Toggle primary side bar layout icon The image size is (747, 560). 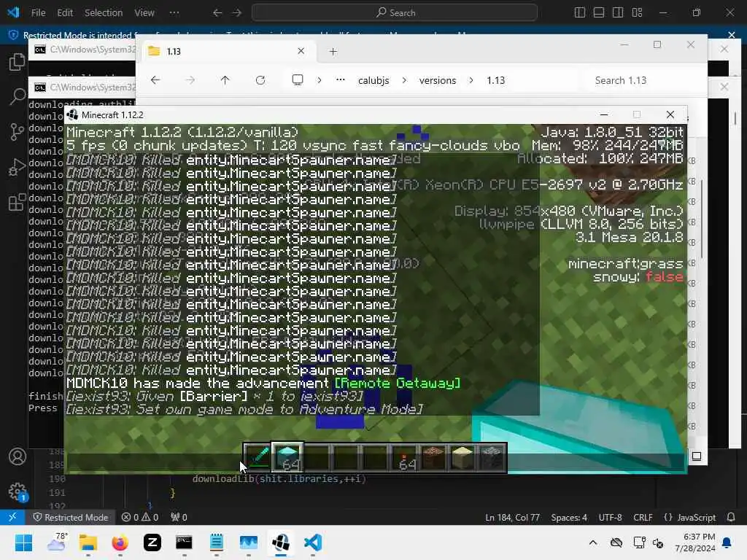(580, 13)
